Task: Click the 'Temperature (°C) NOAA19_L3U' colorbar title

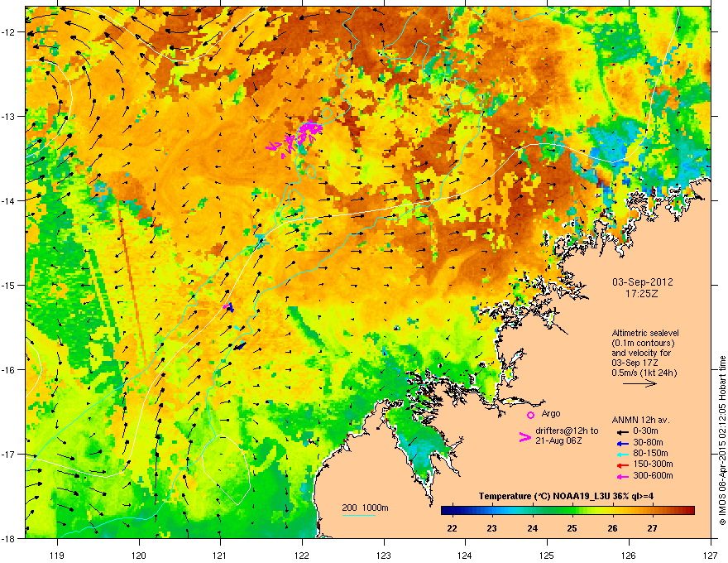Action: click(x=544, y=496)
